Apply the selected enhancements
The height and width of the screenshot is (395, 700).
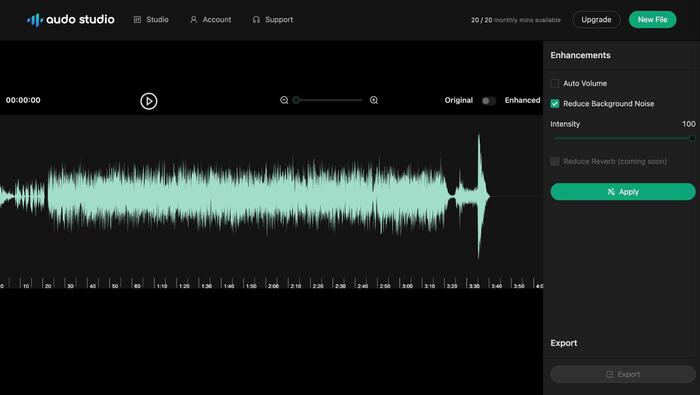[623, 192]
